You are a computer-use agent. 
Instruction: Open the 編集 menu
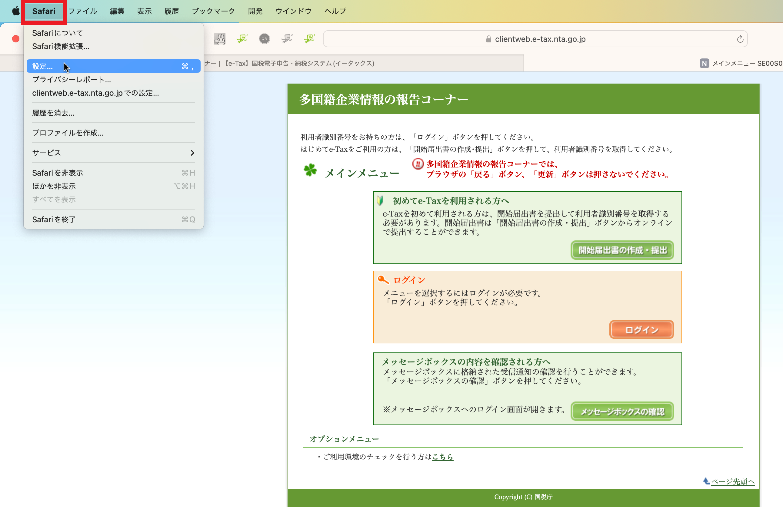tap(117, 11)
